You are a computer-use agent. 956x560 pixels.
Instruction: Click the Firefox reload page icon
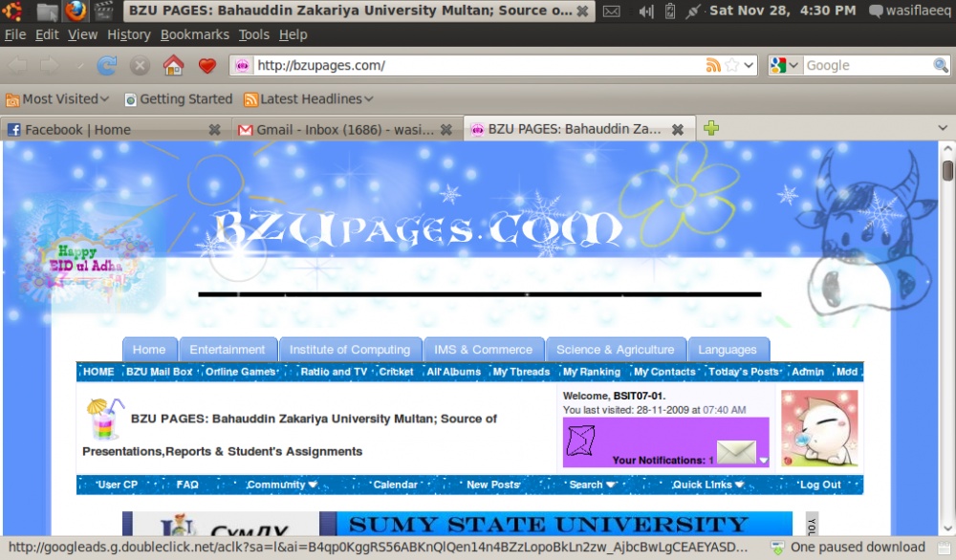107,66
